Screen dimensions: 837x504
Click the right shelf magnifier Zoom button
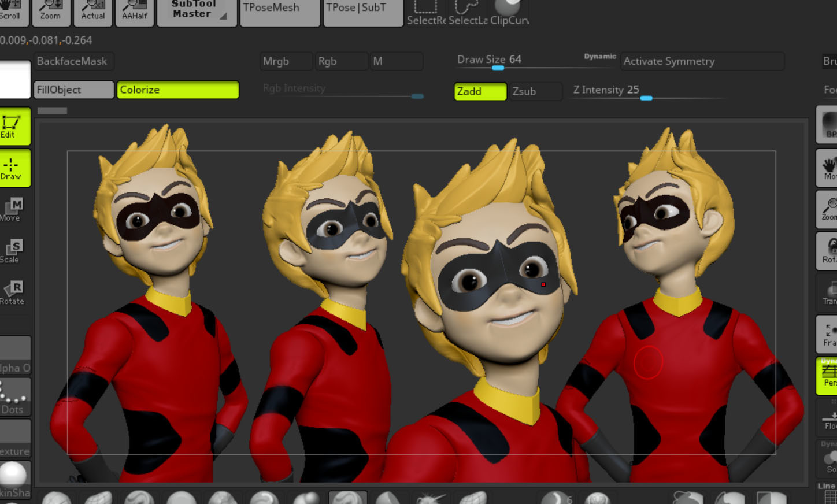coord(827,209)
